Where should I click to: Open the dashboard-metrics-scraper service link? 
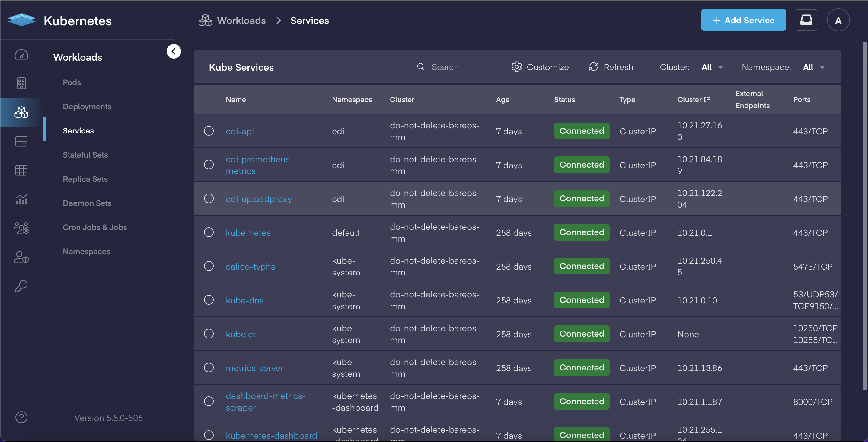click(266, 402)
